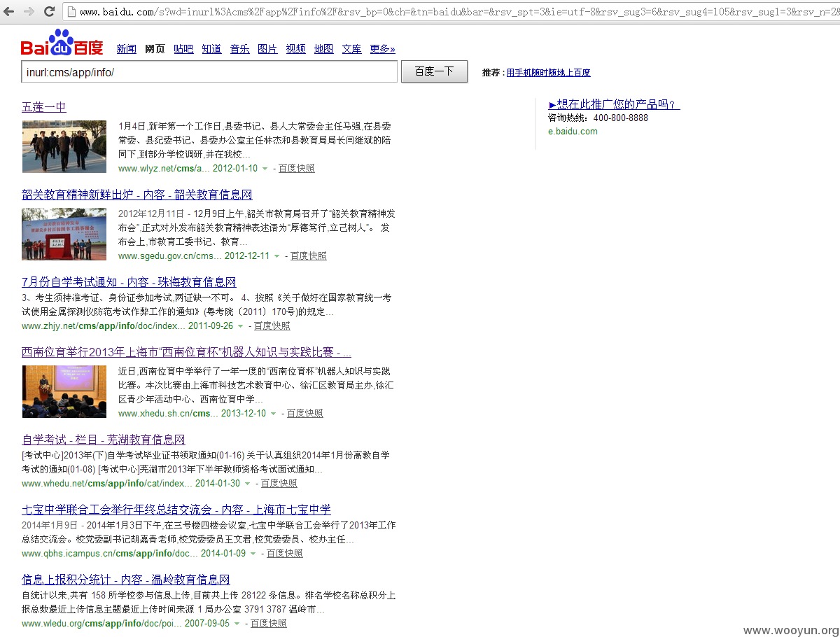Select the www.whedu.net/cms/app/info/cat/index URL
This screenshot has width=840, height=637.
(107, 484)
